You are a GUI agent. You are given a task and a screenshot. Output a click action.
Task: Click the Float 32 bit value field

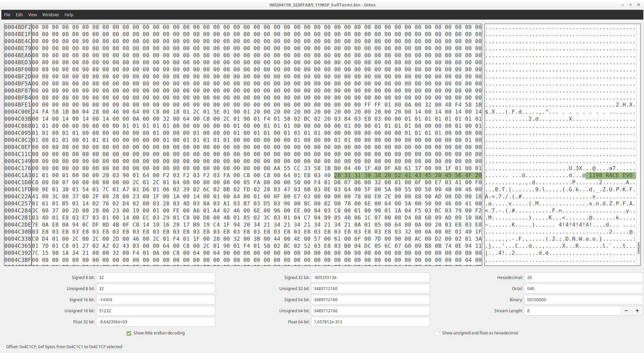pyautogui.click(x=155, y=322)
